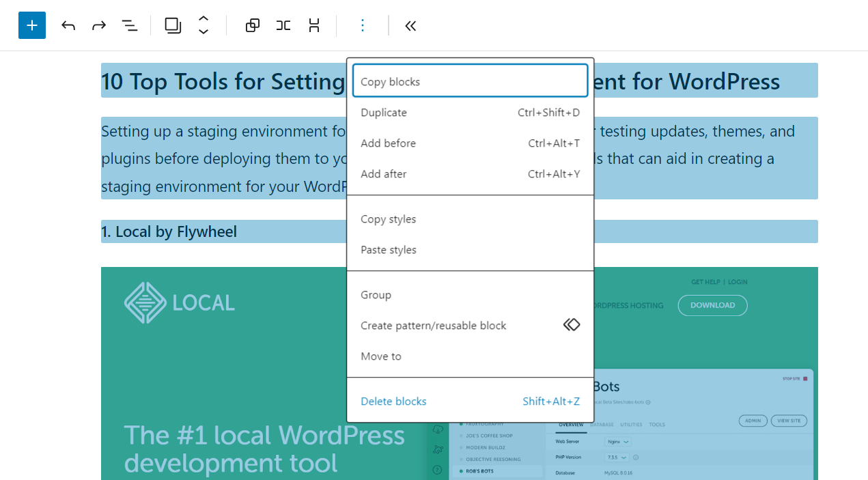Group the selected blocks via toolbar icon

[253, 26]
